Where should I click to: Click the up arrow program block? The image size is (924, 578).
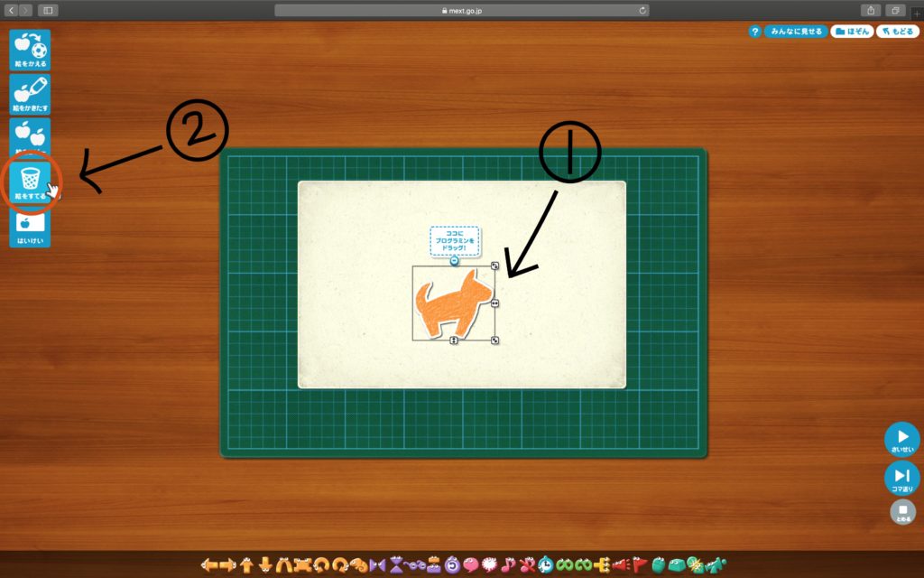[x=246, y=565]
